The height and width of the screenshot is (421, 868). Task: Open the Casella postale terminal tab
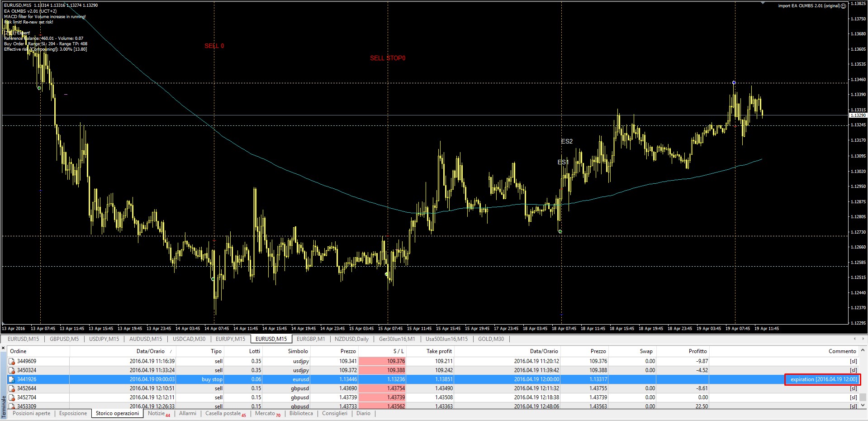coord(225,414)
